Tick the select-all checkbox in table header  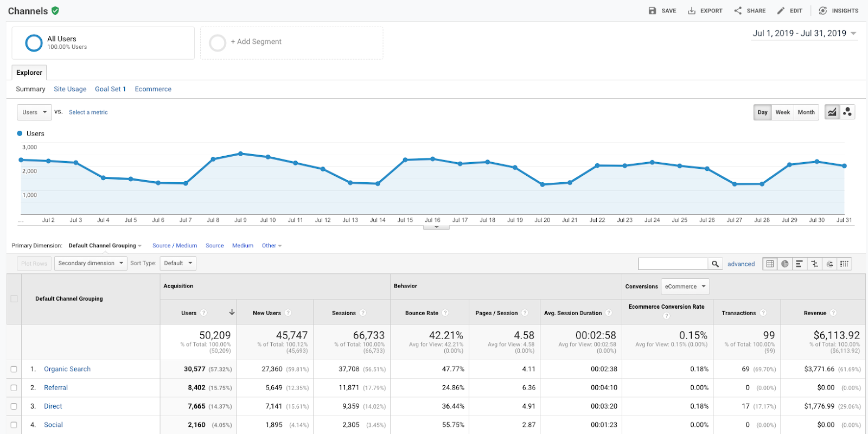click(x=14, y=299)
